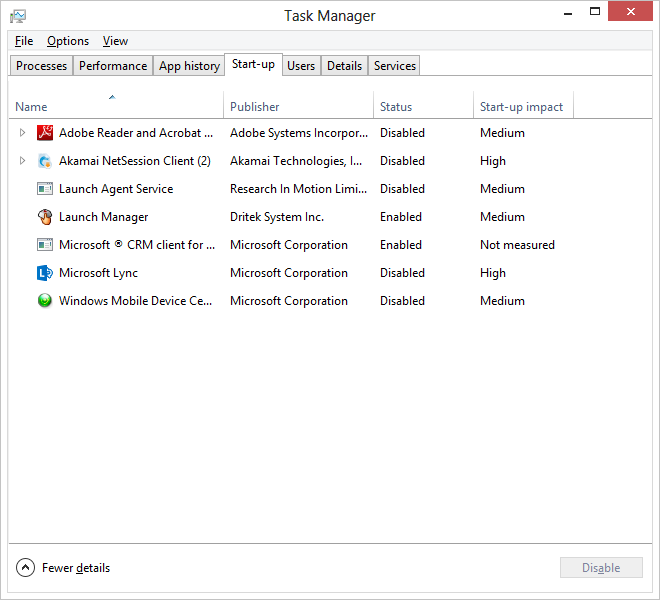660x600 pixels.
Task: Switch to the Services tab
Action: pos(394,66)
